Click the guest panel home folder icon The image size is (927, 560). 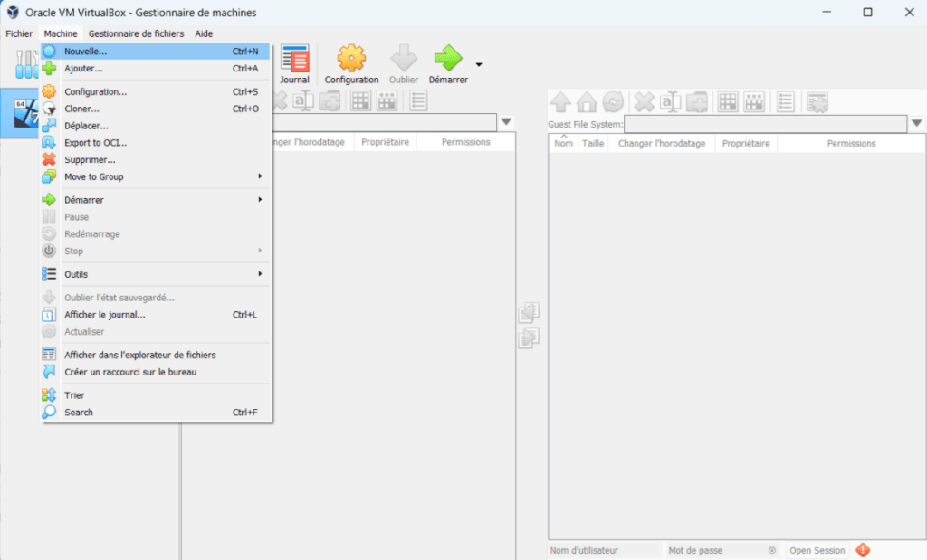(x=587, y=102)
